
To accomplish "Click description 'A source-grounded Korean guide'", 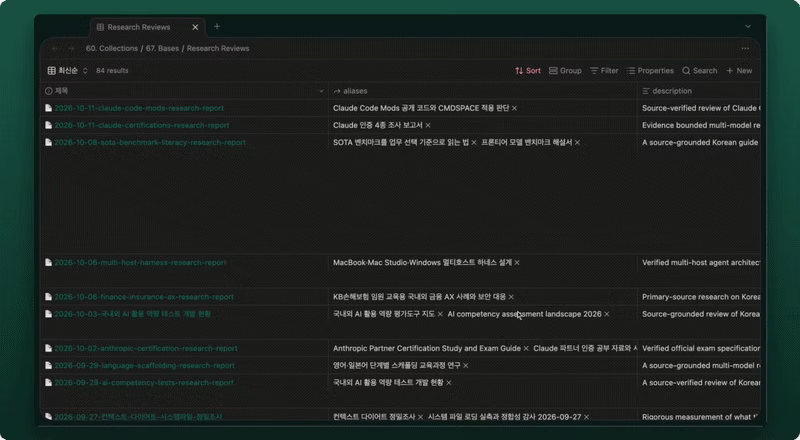I will pos(700,143).
